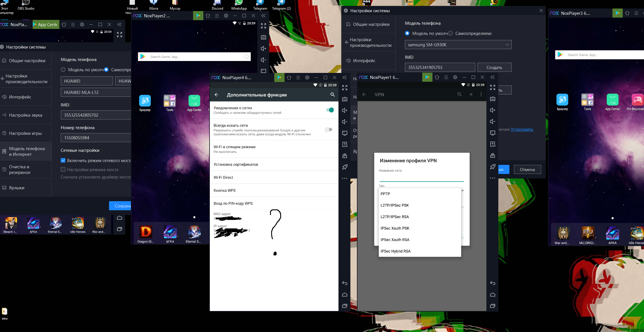Viewport: 644px width, 332px height.
Task: Open Tools folder in NoxPlayer2
Action: click(x=170, y=101)
